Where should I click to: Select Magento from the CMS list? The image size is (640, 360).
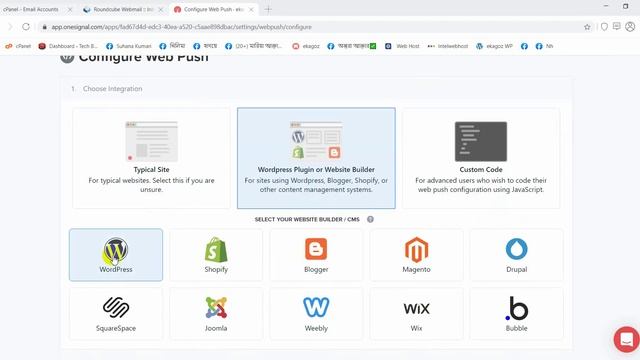click(416, 255)
